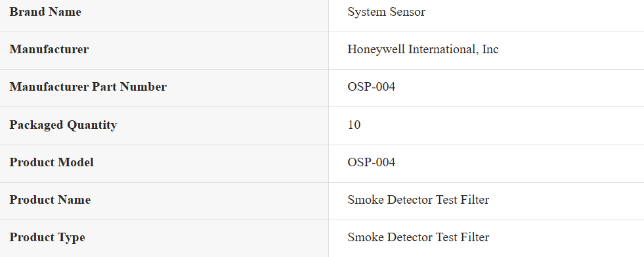
Task: Click the Manufacturer row label
Action: pyautogui.click(x=49, y=49)
